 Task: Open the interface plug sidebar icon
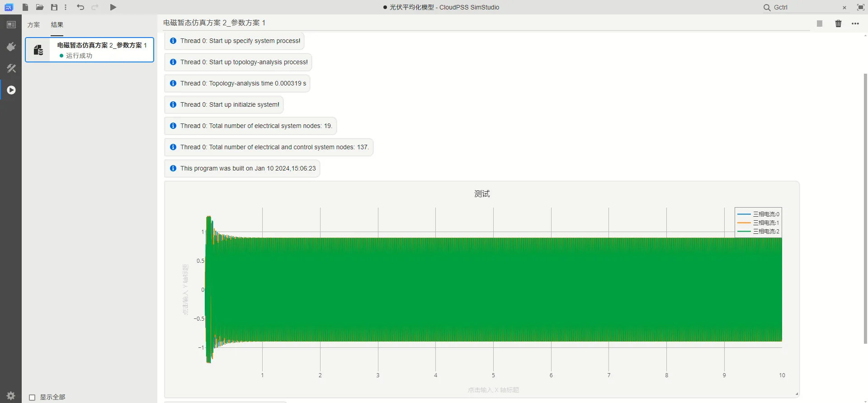(11, 47)
